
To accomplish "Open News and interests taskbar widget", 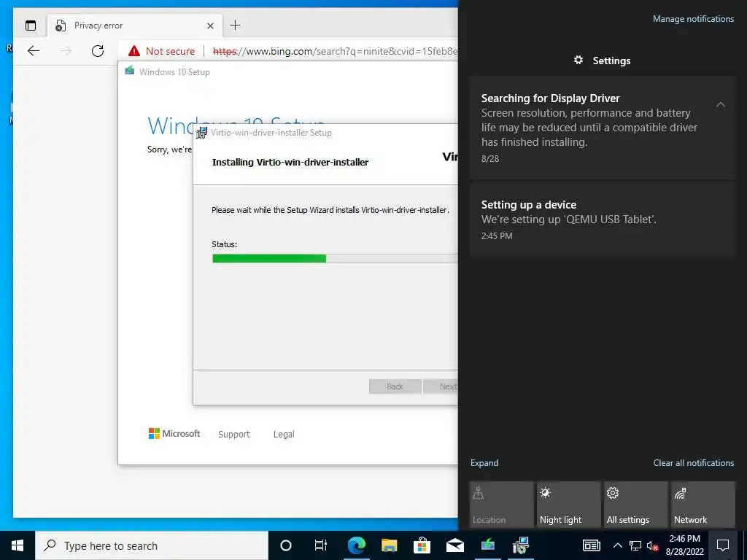I will tap(591, 545).
